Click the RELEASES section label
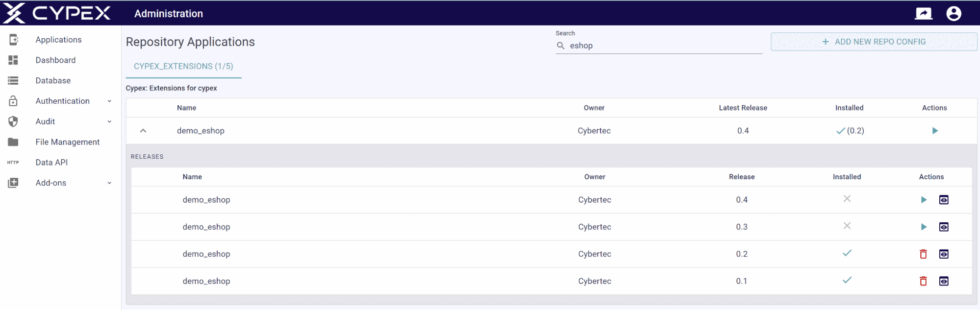Image resolution: width=980 pixels, height=310 pixels. (x=147, y=157)
